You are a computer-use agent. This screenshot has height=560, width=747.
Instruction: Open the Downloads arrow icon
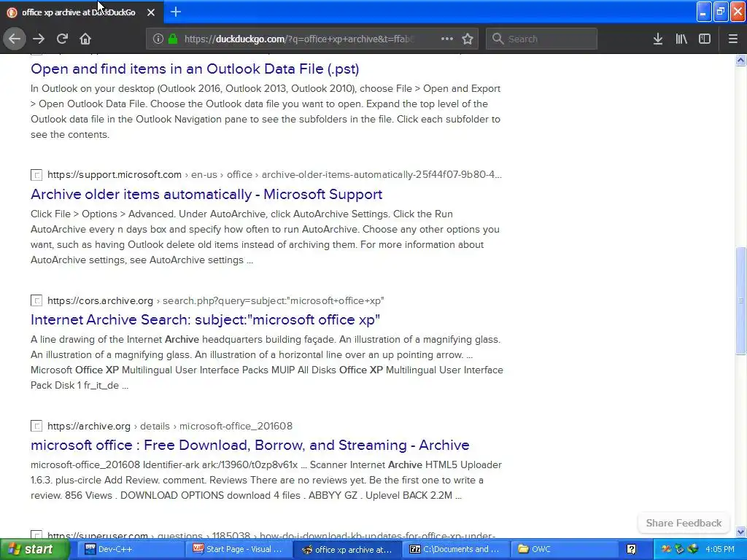[x=658, y=39]
